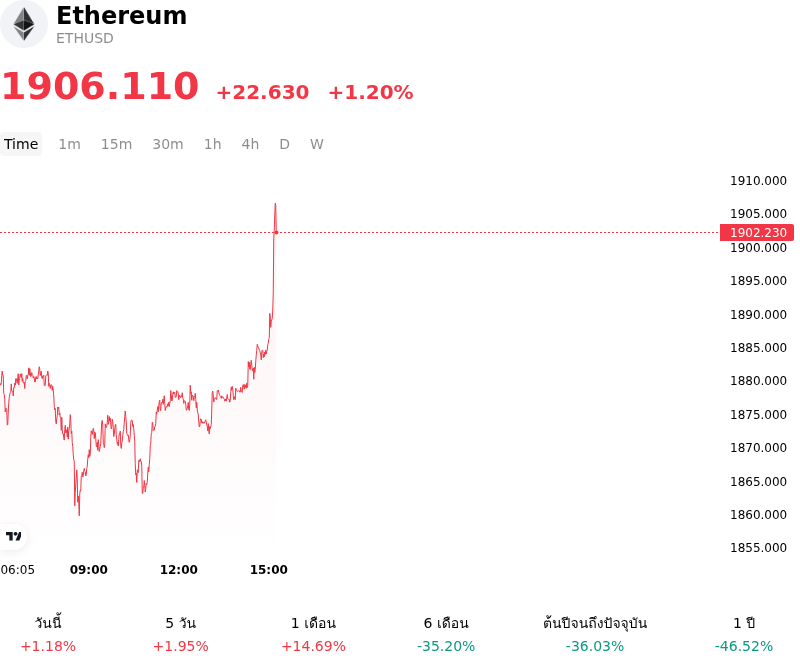Screen dimensions: 800x666
Task: Select the Time chart interval tab
Action: 21,144
